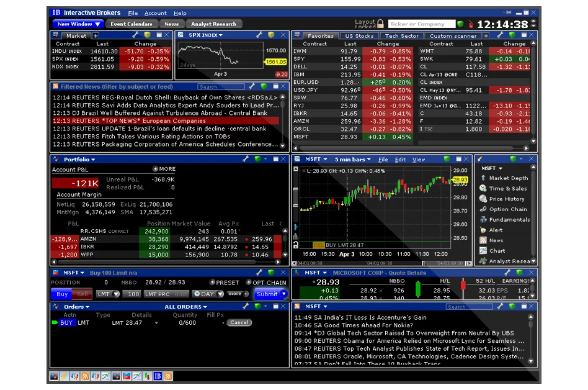This screenshot has height=390, width=588.
Task: Open the wrench settings in the Orders panel
Action: point(246,306)
